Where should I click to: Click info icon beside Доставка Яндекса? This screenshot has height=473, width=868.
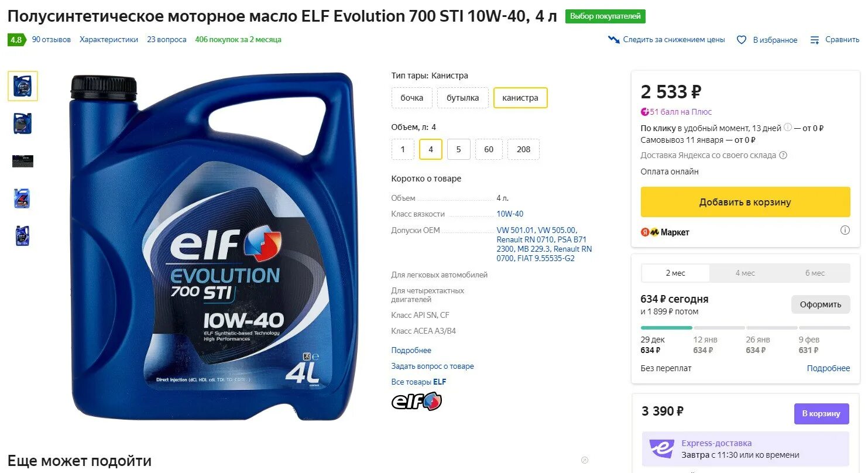pos(783,155)
